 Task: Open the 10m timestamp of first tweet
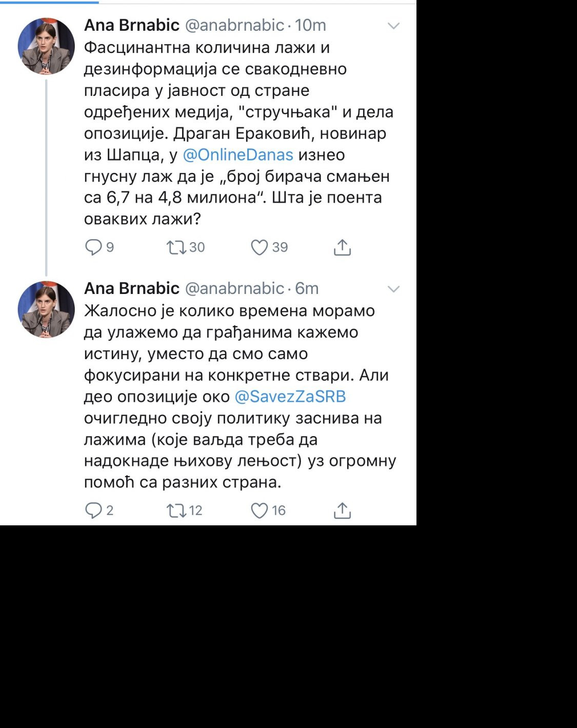310,25
